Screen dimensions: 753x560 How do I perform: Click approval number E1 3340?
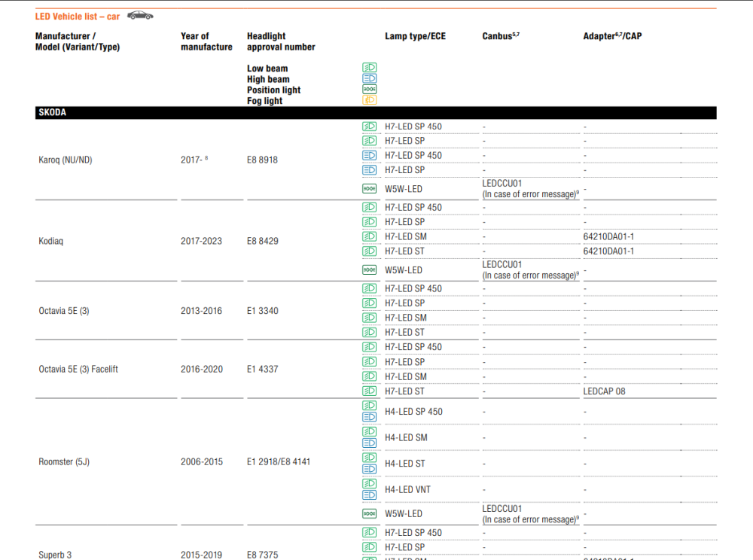tap(263, 311)
